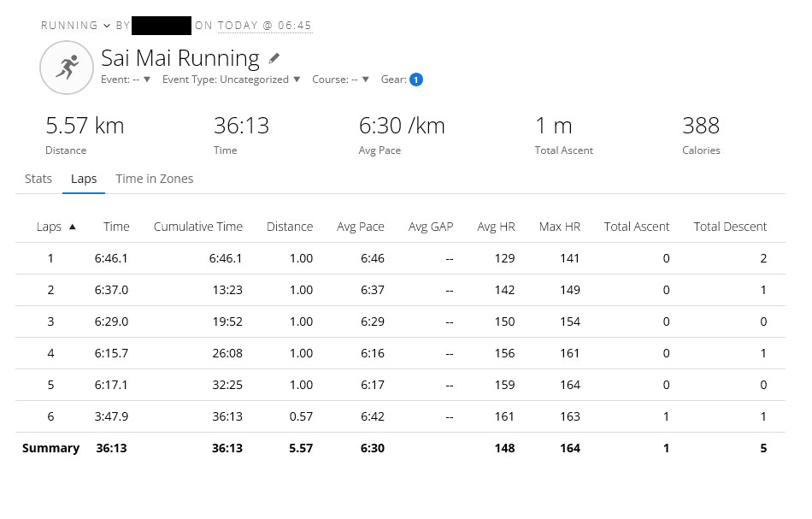The width and height of the screenshot is (812, 519).
Task: Click the pencil edit title icon
Action: [274, 59]
